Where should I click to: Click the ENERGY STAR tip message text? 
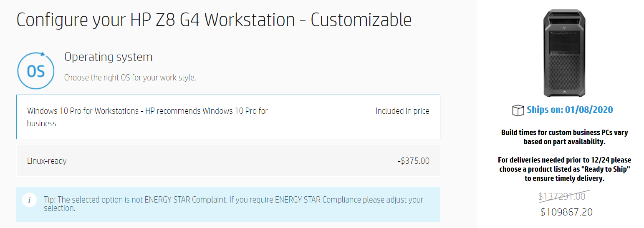pyautogui.click(x=234, y=204)
